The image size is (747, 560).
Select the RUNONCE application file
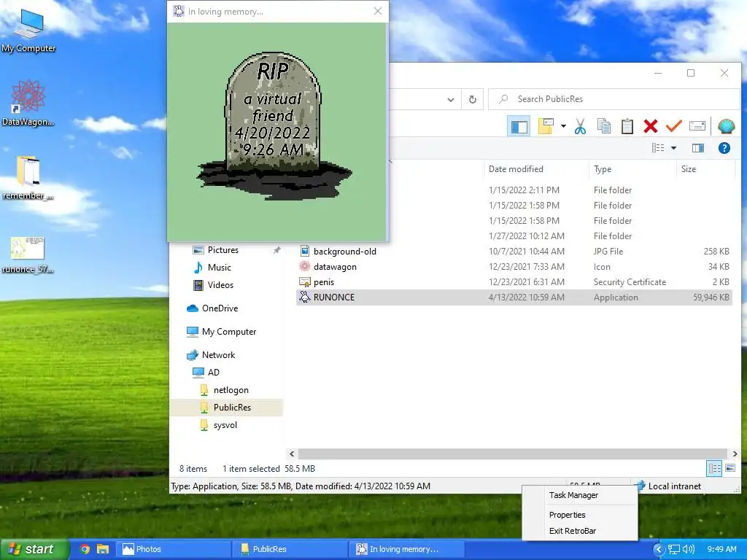coord(514,297)
